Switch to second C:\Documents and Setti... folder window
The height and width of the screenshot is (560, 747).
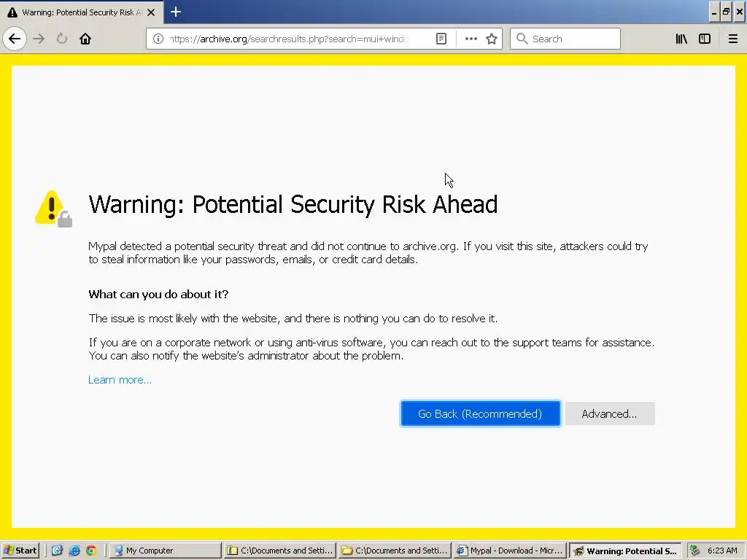point(395,551)
